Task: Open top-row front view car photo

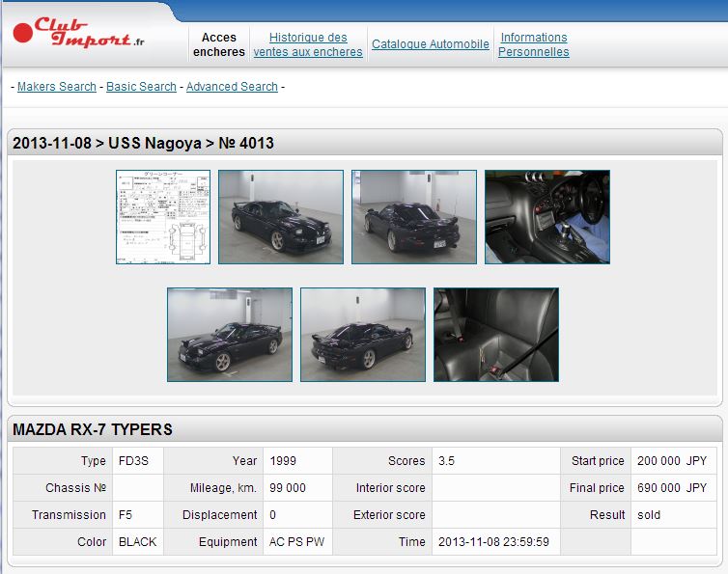Action: (x=281, y=217)
